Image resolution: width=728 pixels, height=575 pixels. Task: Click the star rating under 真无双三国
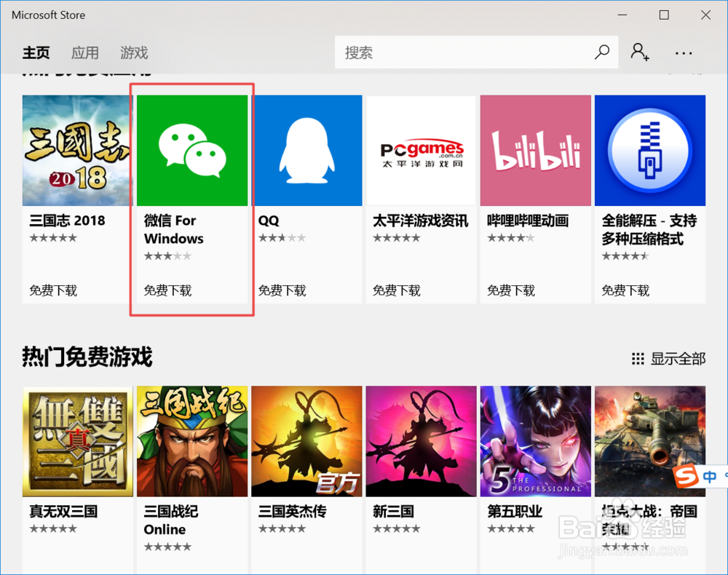pyautogui.click(x=53, y=528)
